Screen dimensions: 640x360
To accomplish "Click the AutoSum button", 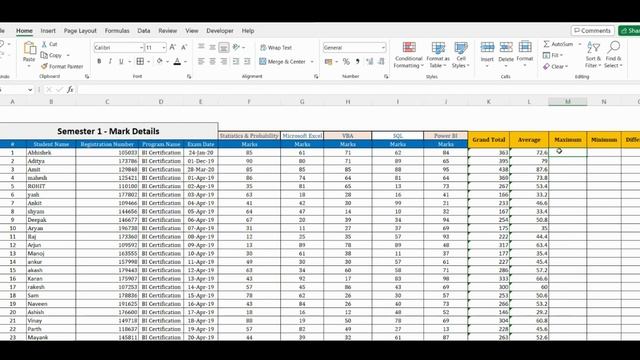I will (558, 44).
